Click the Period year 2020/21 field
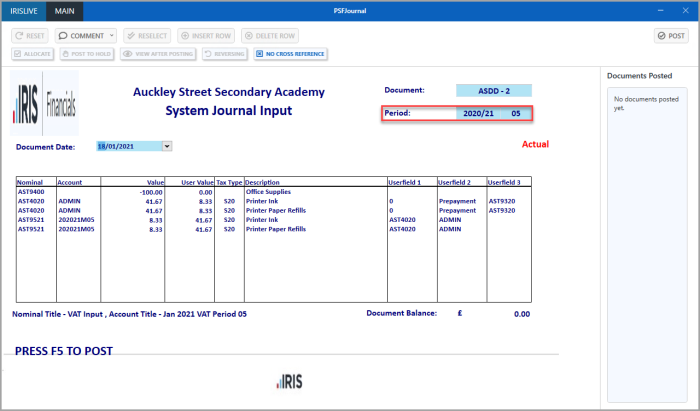The image size is (700, 411). 478,113
